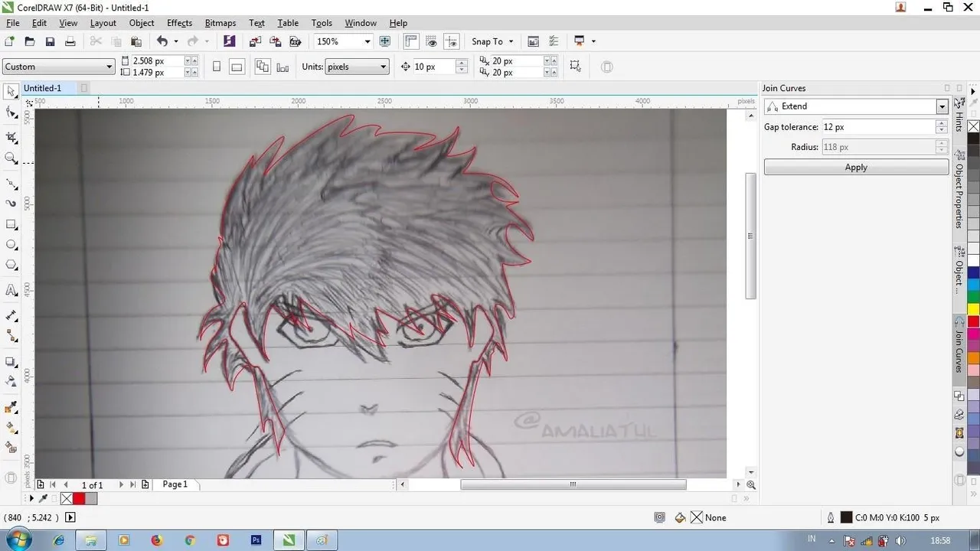The image size is (980, 551).
Task: Apply layout to all pages
Action: pyautogui.click(x=263, y=67)
